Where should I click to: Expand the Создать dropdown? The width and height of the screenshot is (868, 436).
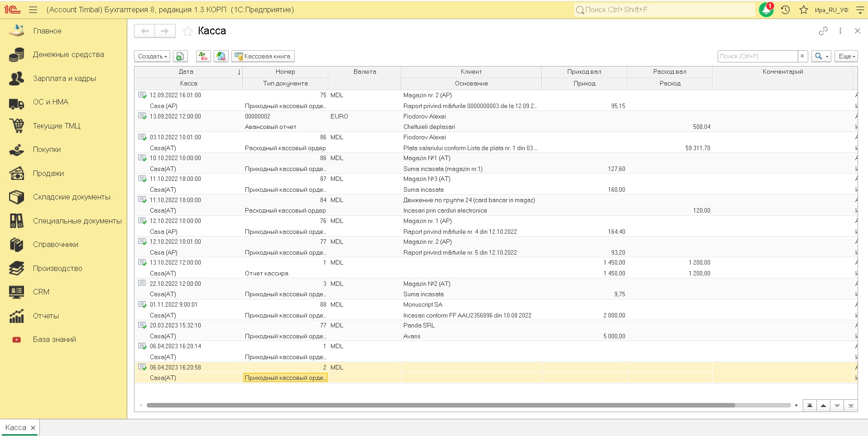tap(152, 56)
